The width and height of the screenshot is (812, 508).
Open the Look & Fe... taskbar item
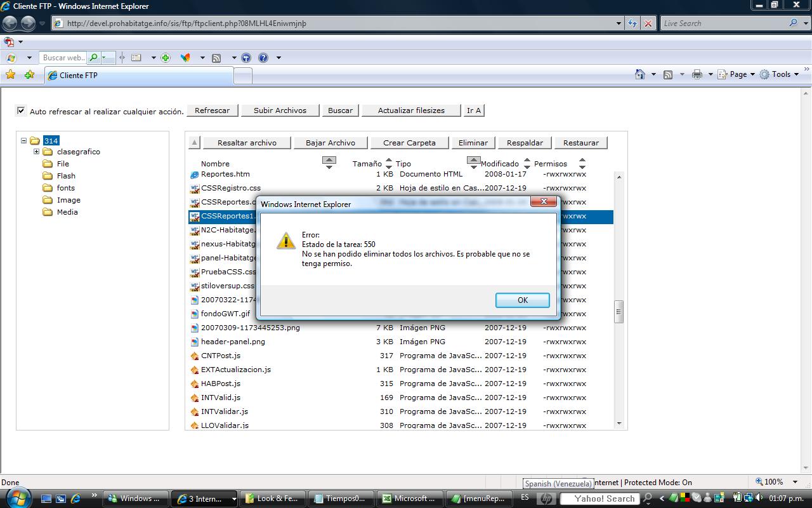point(273,498)
